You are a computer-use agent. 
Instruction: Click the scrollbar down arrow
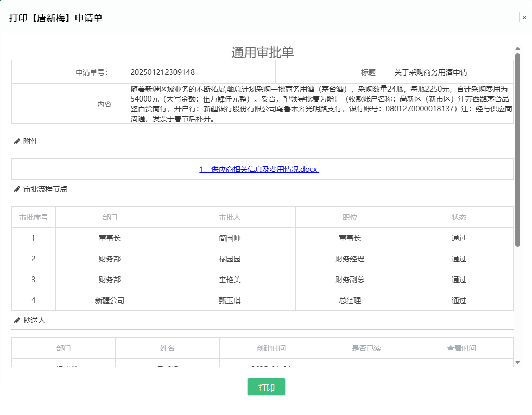517,362
